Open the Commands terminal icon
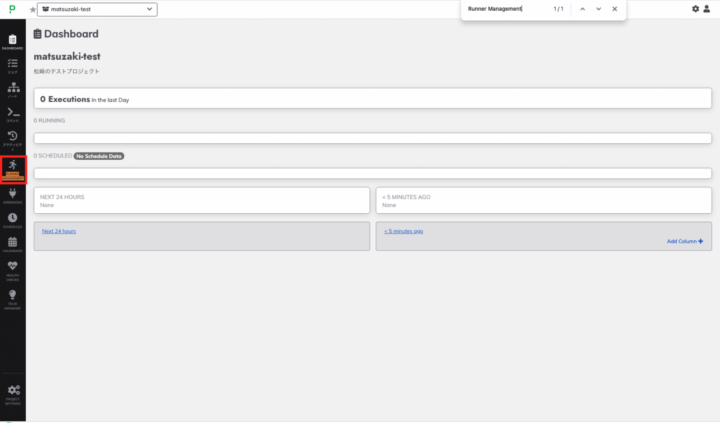 click(x=12, y=114)
